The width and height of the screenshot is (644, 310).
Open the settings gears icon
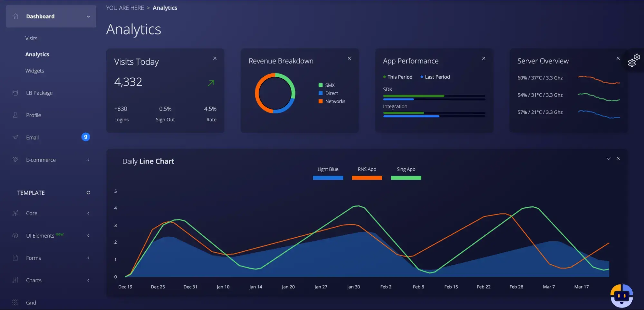pos(634,60)
